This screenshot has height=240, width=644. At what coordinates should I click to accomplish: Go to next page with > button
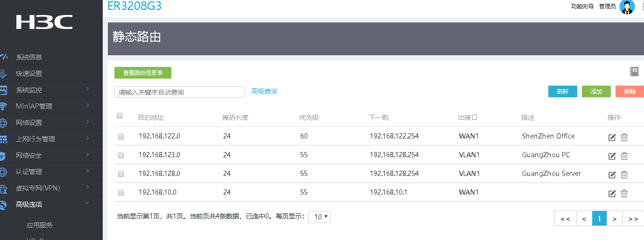615,218
